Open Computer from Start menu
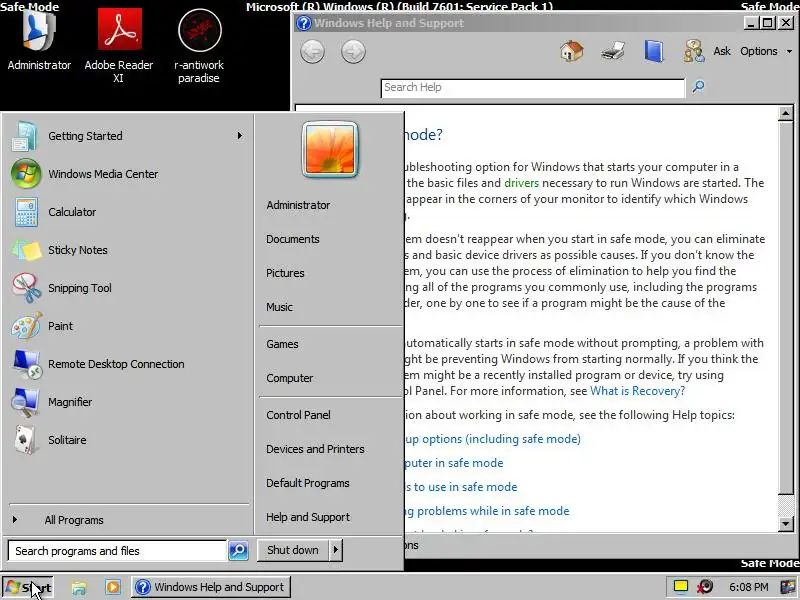 (x=289, y=378)
